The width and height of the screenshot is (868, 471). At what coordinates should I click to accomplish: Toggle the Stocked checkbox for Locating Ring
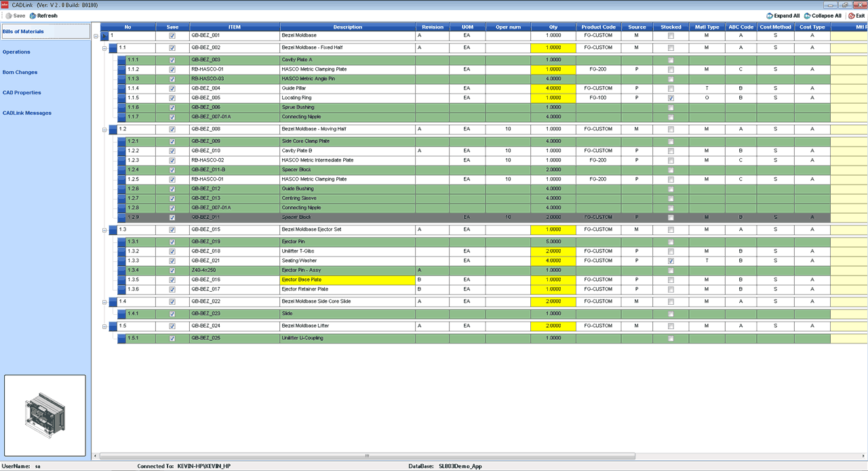click(x=671, y=98)
